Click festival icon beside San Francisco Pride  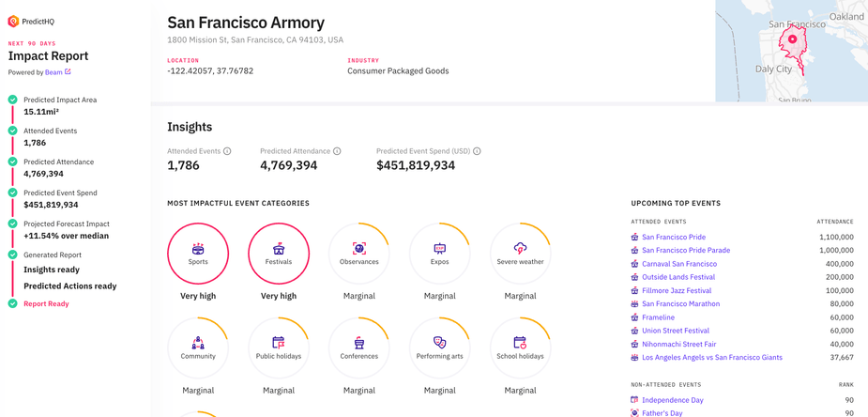coord(635,237)
